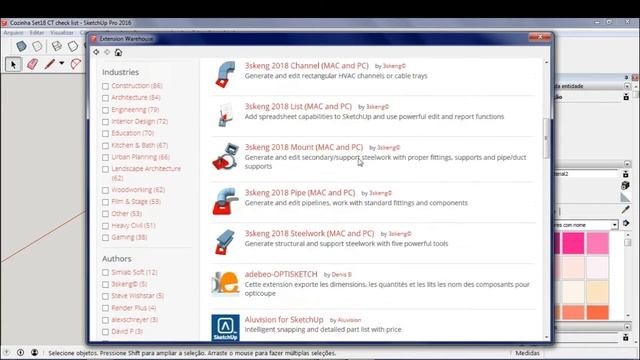This screenshot has height=360, width=640.
Task: Open 3skeng 2018 List (MAC and PC) link
Action: click(298, 106)
